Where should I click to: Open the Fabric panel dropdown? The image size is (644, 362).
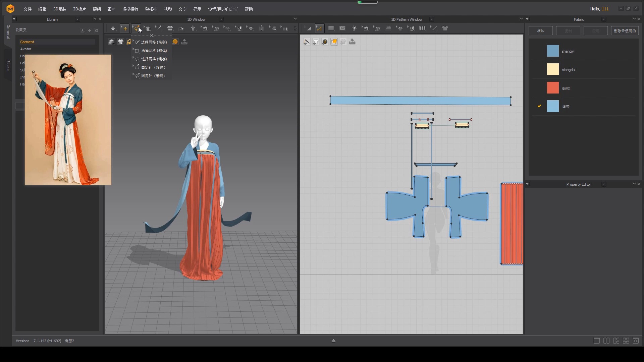click(x=604, y=19)
